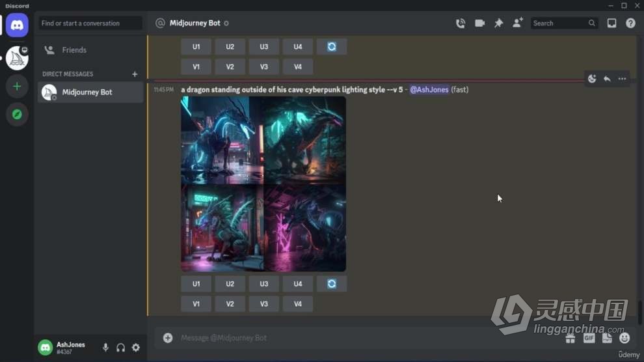Screen dimensions: 644x362
Task: Click U3 in the upper message
Action: click(263, 47)
